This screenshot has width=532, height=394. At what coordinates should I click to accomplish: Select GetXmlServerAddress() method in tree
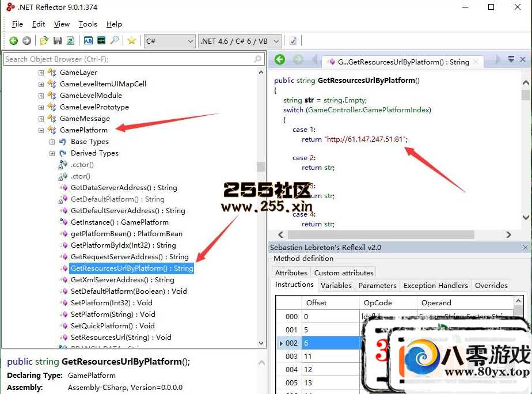click(122, 280)
